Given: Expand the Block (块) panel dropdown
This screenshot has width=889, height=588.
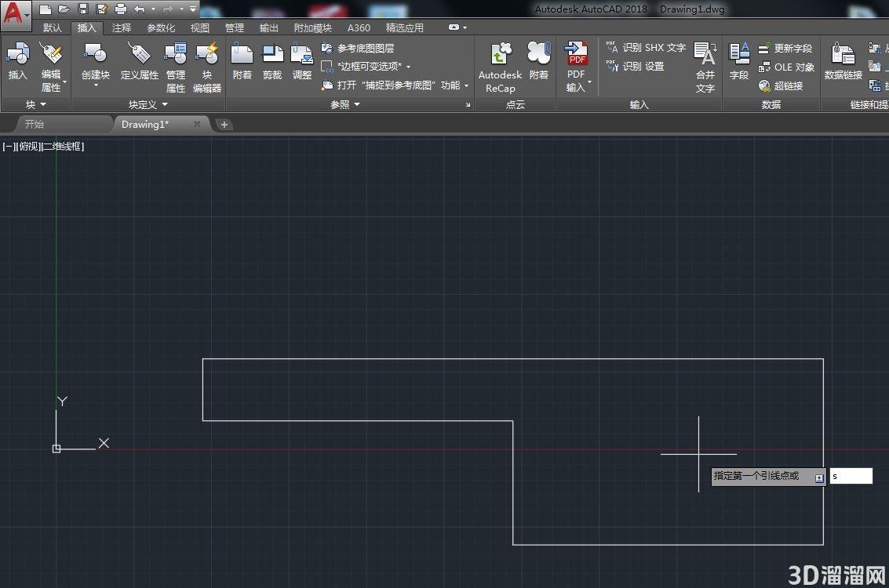Looking at the screenshot, I should pos(36,105).
